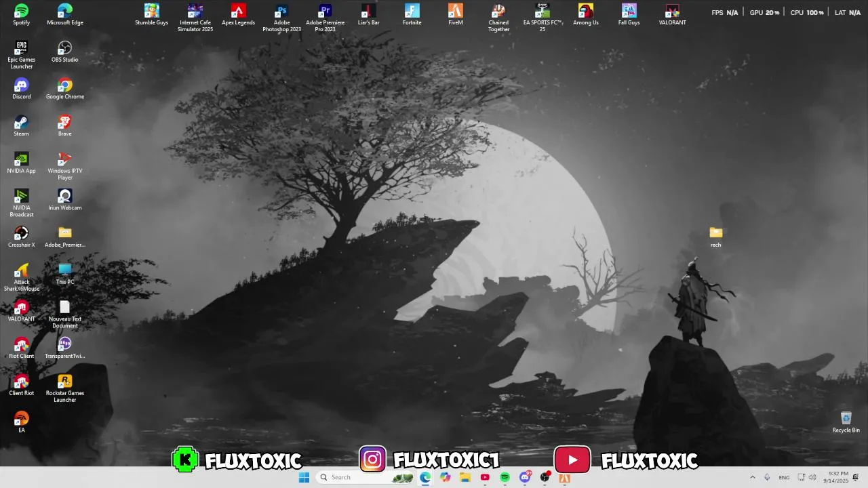Select the Brave browser shortcut
Screen dimensions: 868x488
65,126
